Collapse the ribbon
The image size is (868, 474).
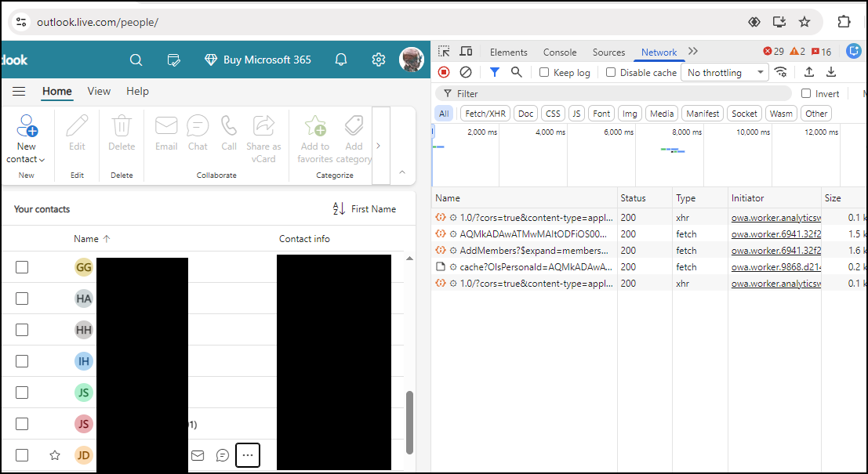pos(402,172)
